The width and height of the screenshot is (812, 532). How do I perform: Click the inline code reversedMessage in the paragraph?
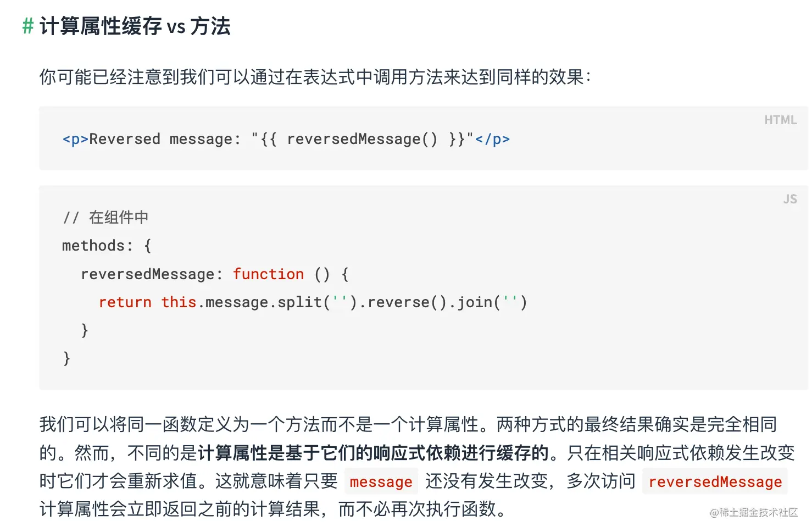[715, 482]
